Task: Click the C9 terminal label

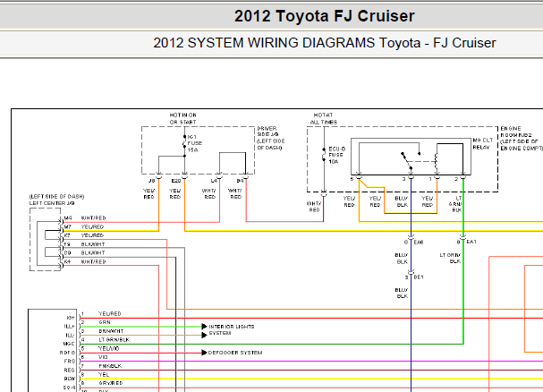Action: coord(67,252)
